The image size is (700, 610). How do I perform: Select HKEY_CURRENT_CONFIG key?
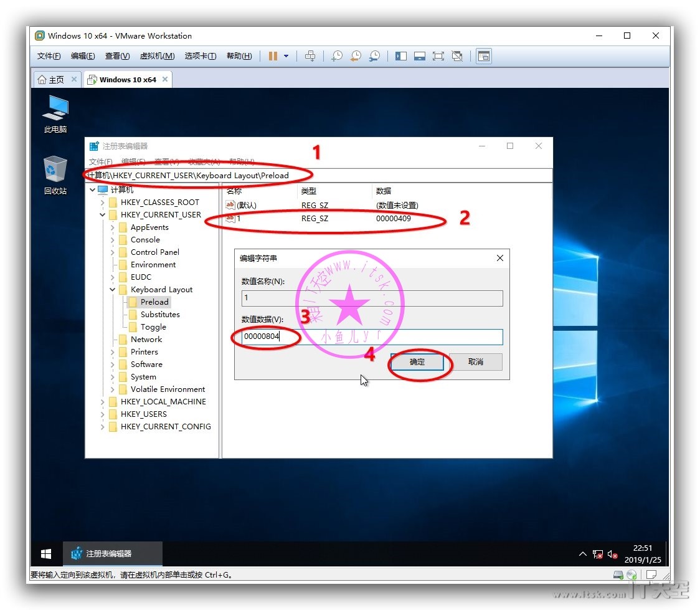166,427
